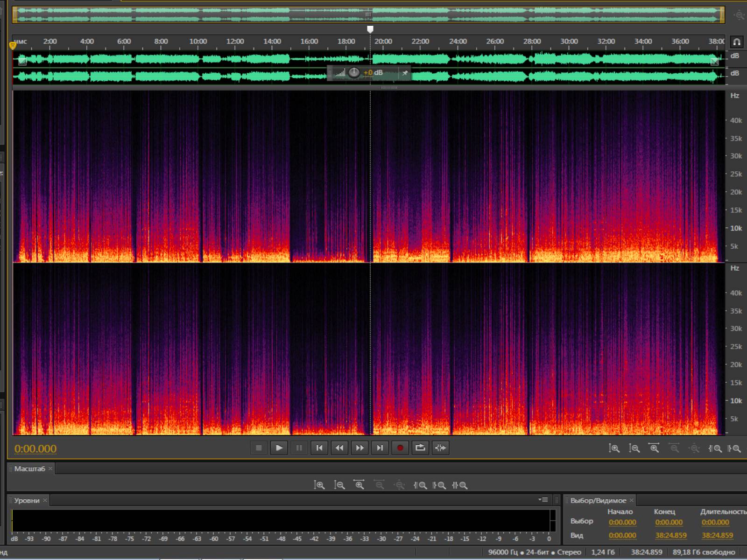Select the Уровни panel tab
This screenshot has width=747, height=560.
click(27, 500)
